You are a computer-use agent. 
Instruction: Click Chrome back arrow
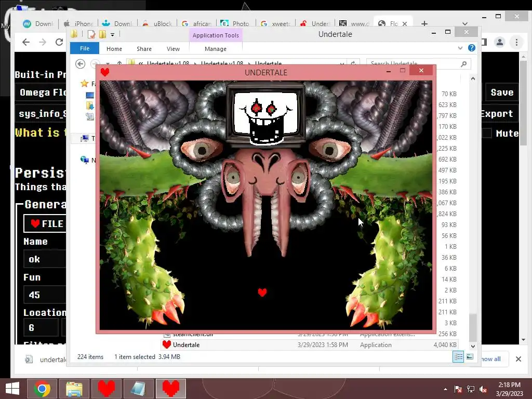pos(26,42)
